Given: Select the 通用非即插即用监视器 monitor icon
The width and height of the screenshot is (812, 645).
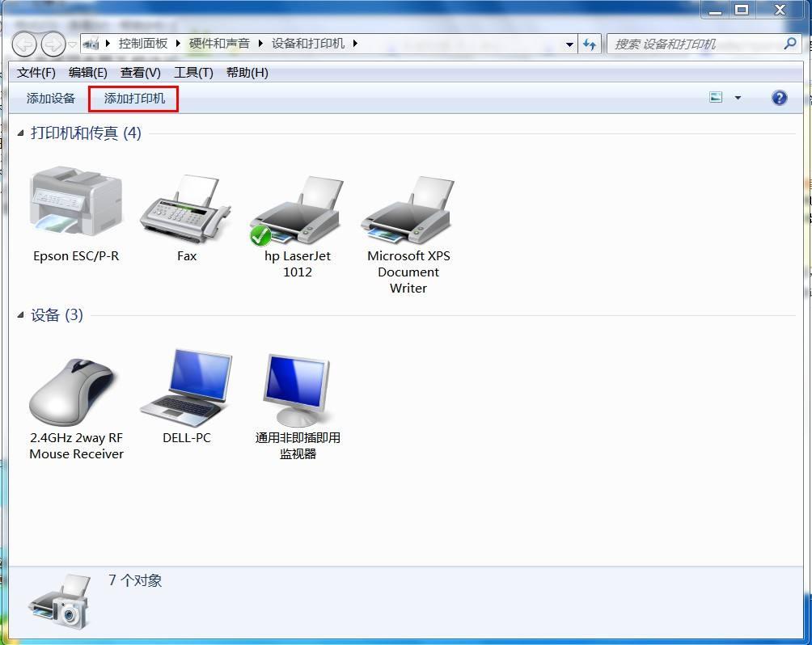Looking at the screenshot, I should click(296, 390).
